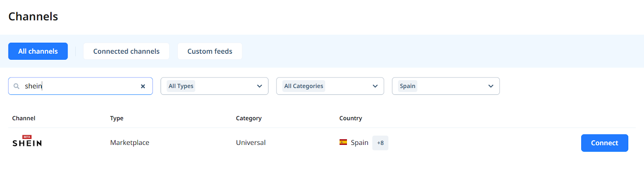Go to the Custom feeds tab

210,51
